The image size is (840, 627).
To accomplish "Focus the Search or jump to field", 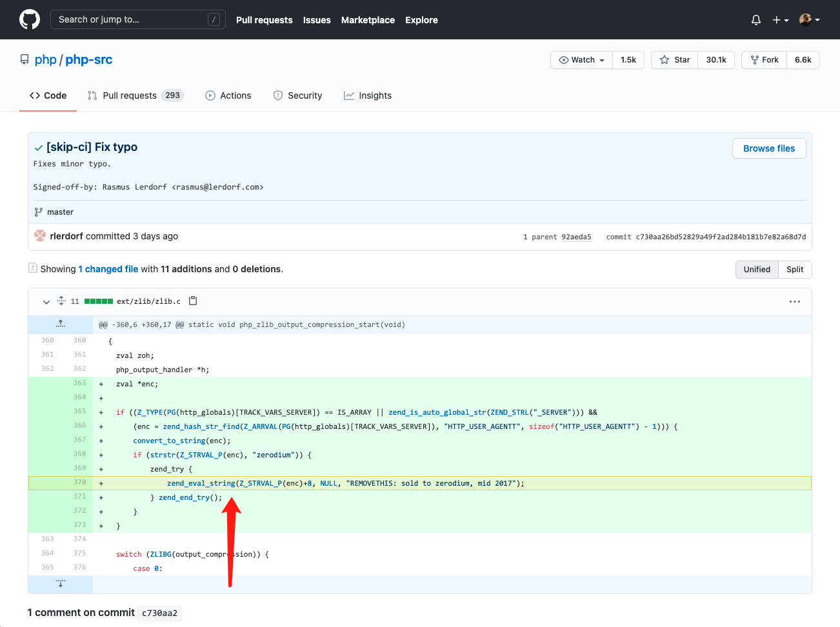I will [138, 19].
